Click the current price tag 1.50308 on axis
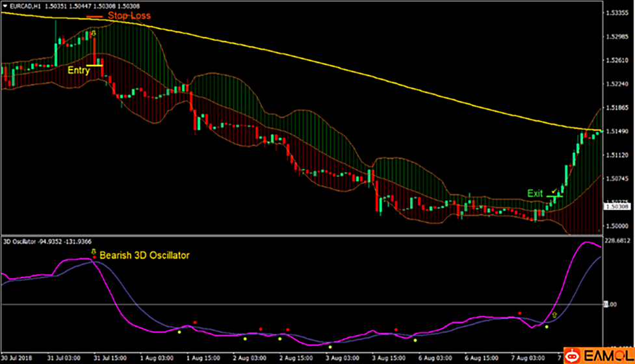 pos(616,206)
